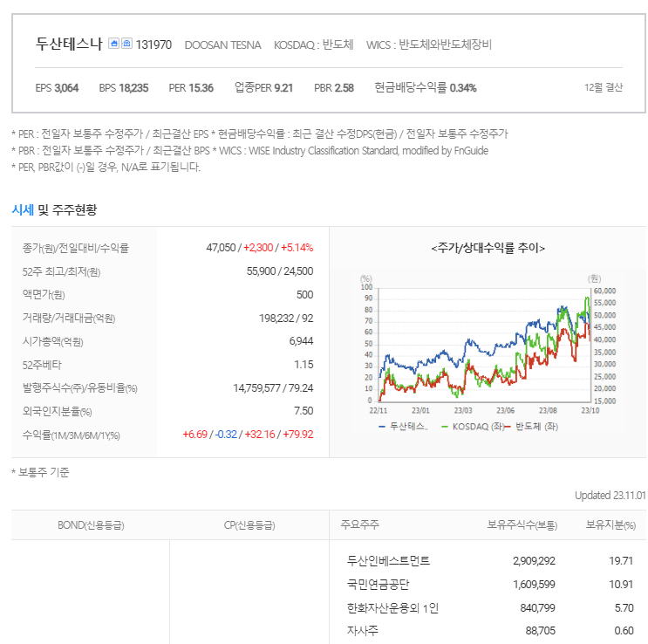Screen dimensions: 648x644
Task: Click the 시세 및 주주현황 section heading
Action: coord(54,209)
